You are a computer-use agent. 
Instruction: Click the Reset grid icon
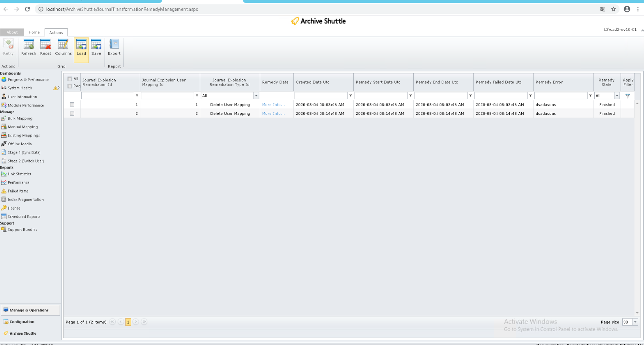tap(45, 44)
